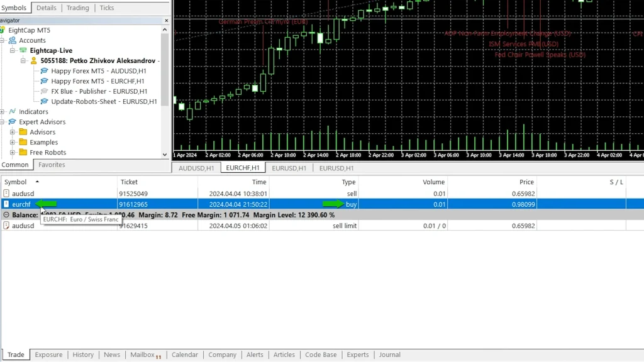Click the Accounts group icon in Navigator
The height and width of the screenshot is (362, 644).
pos(13,40)
